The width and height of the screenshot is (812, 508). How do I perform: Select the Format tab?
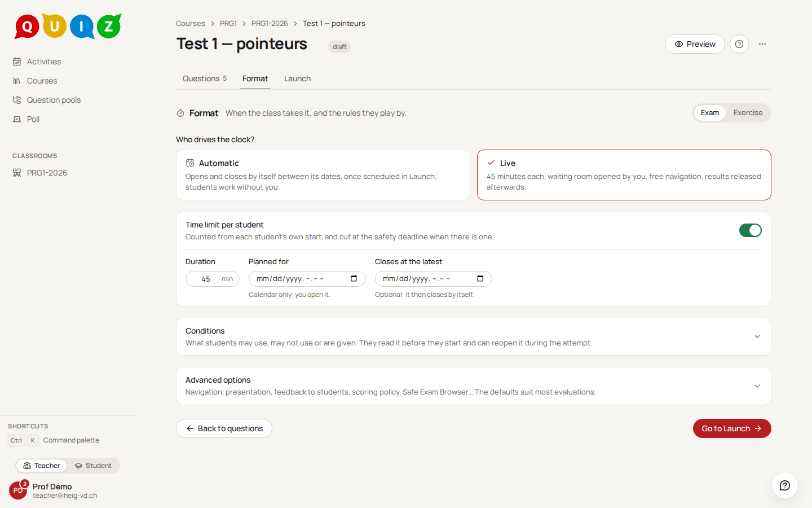coord(255,79)
